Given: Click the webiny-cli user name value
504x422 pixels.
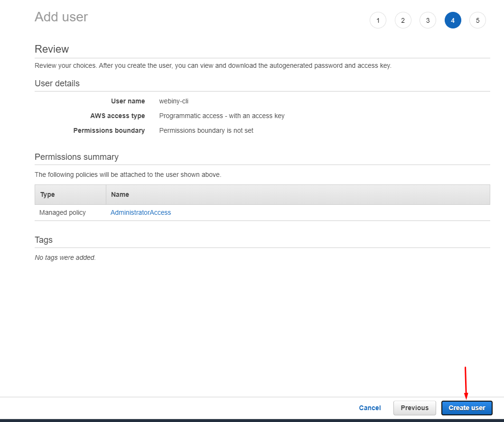Looking at the screenshot, I should [x=174, y=101].
